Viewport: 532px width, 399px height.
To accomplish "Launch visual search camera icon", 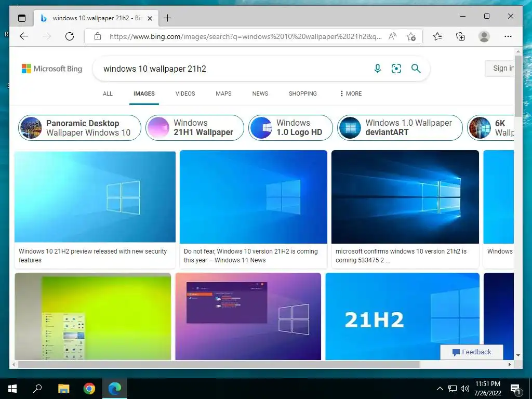I will pos(396,69).
